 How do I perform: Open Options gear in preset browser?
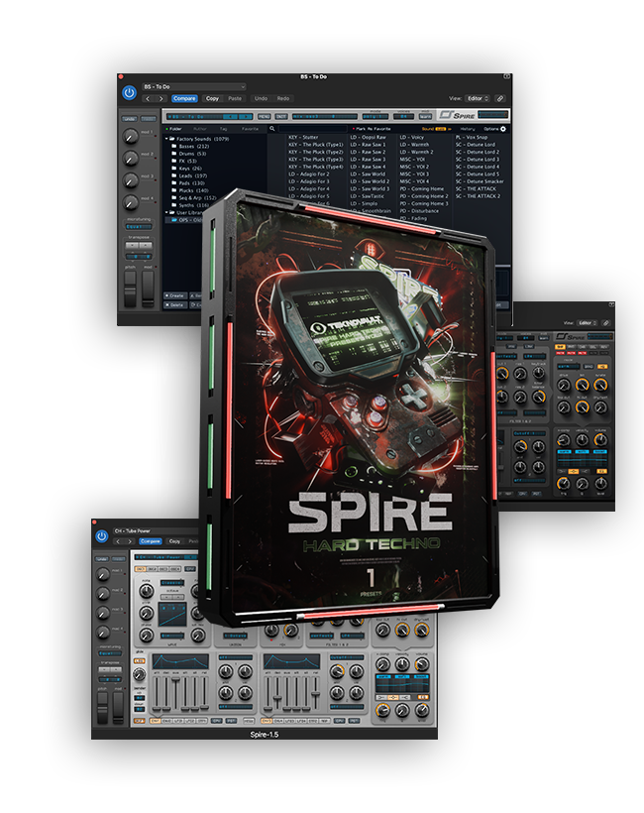(503, 129)
